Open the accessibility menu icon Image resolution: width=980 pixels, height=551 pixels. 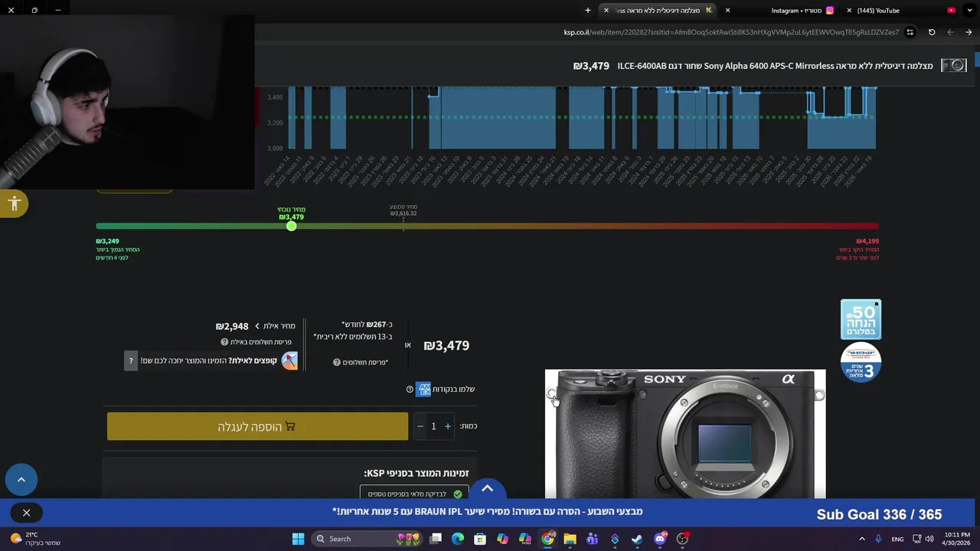pyautogui.click(x=14, y=204)
